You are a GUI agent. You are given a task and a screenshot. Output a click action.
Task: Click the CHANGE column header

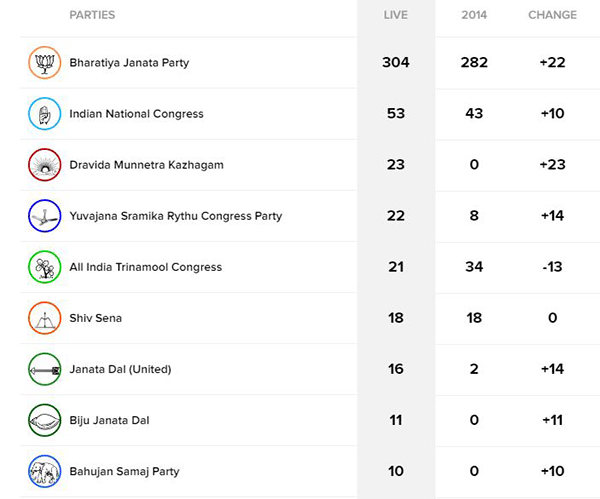coord(552,15)
